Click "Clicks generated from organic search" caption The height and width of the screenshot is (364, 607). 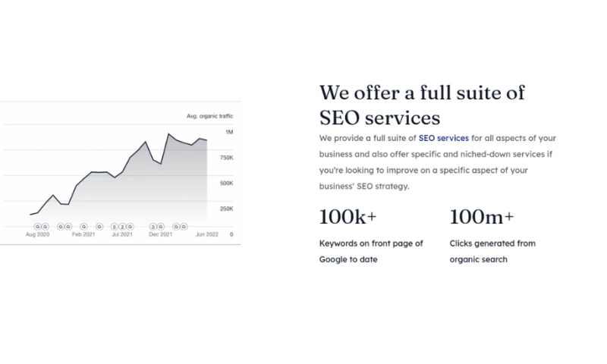click(x=492, y=251)
